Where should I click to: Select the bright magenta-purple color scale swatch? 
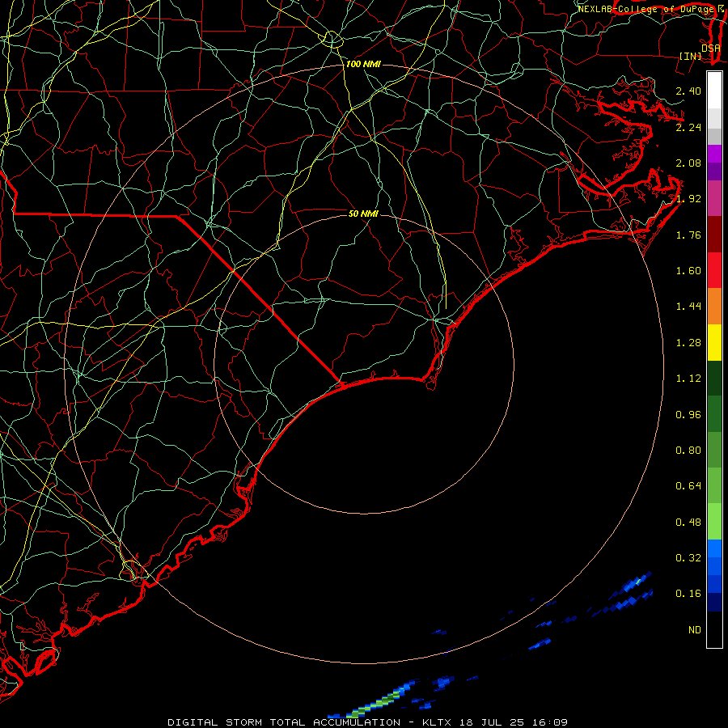click(x=714, y=154)
